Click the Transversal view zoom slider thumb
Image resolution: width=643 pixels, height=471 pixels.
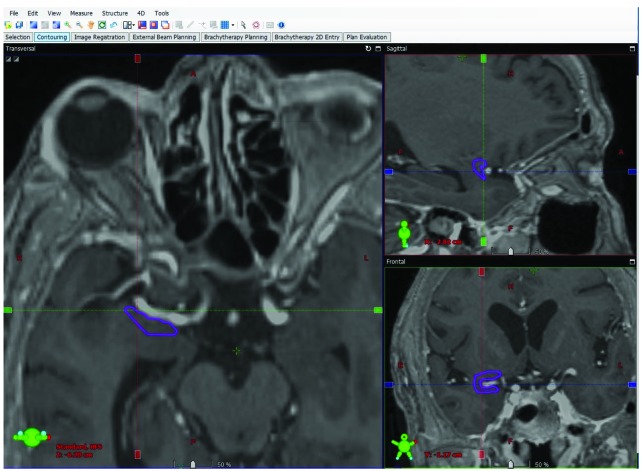pyautogui.click(x=193, y=464)
